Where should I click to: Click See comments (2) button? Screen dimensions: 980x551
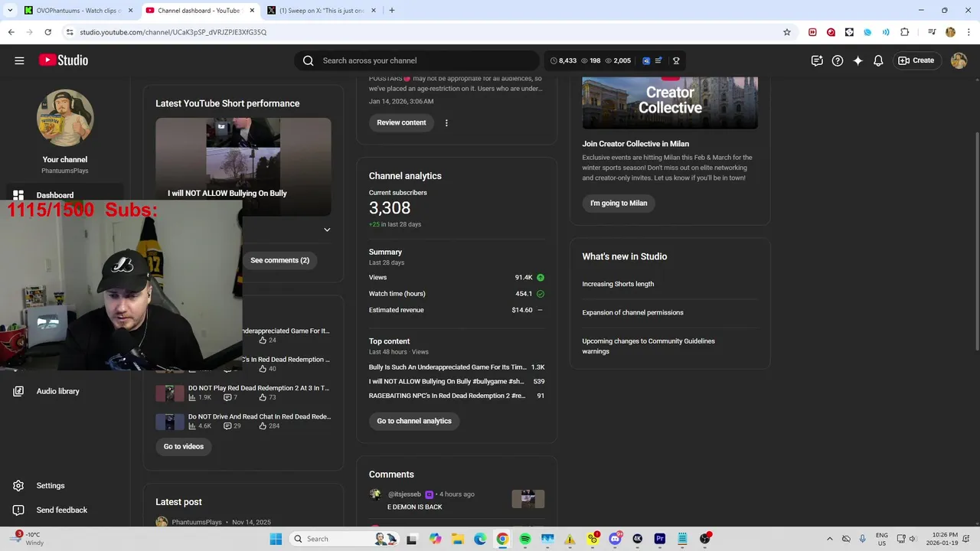pyautogui.click(x=279, y=260)
